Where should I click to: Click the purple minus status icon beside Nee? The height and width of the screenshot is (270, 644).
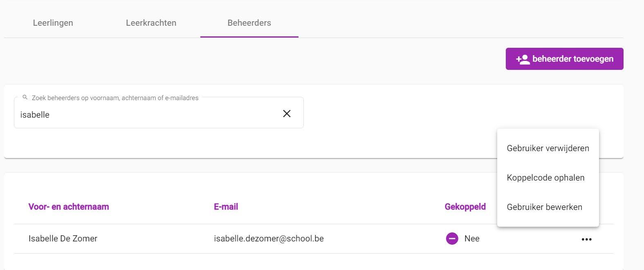click(x=452, y=239)
